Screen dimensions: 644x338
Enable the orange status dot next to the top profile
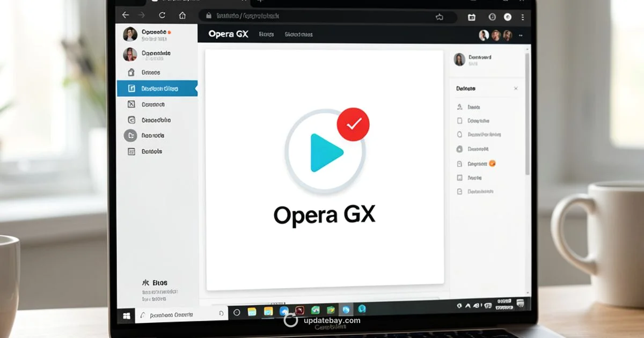click(169, 32)
